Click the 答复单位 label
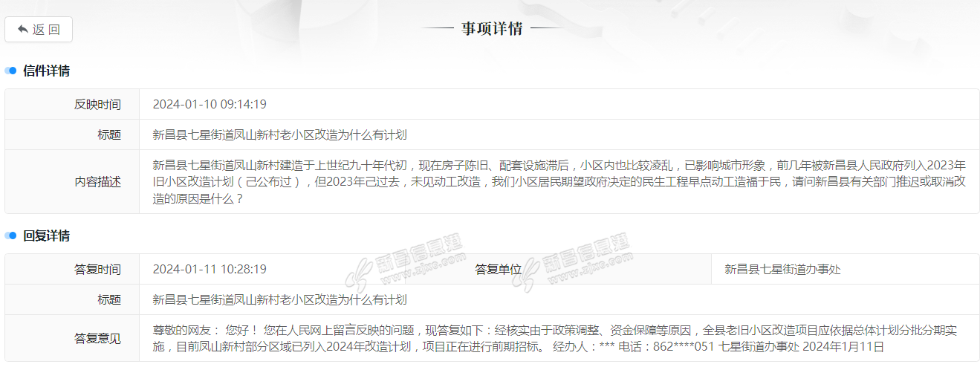The width and height of the screenshot is (980, 367). 498,270
